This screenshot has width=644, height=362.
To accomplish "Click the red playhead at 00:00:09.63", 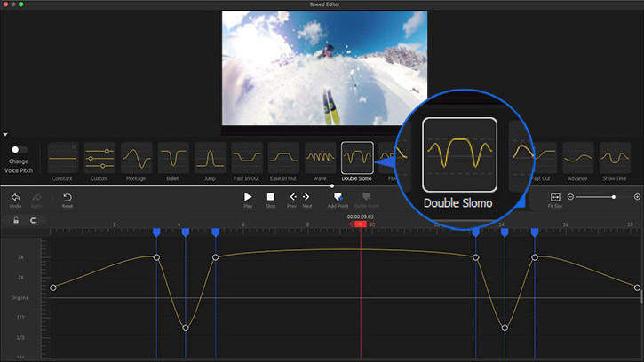I will (361, 224).
